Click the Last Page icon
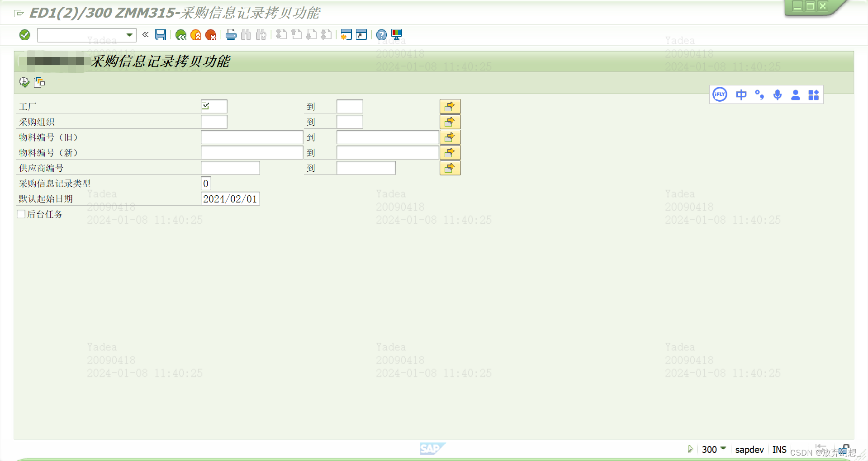This screenshot has width=868, height=461. point(326,34)
